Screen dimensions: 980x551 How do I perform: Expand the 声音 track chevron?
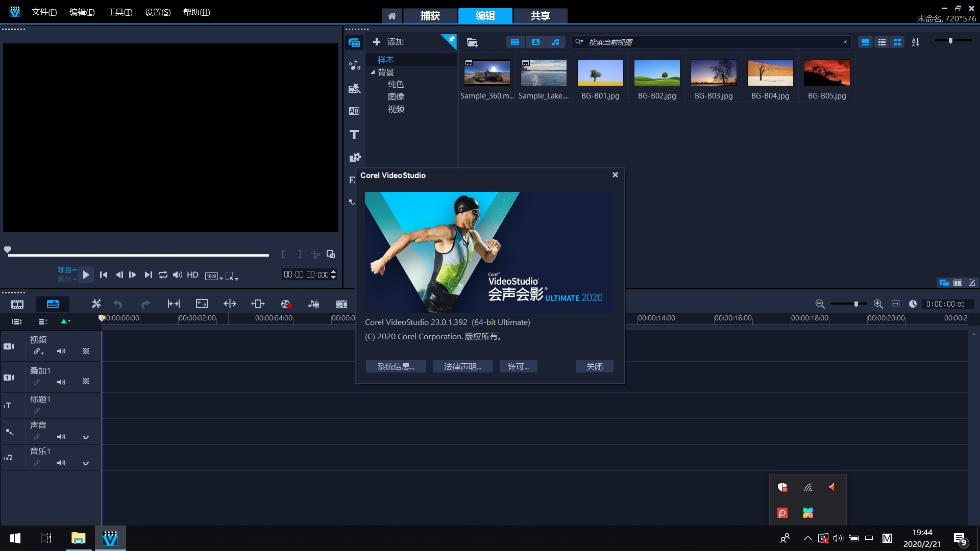pos(86,437)
